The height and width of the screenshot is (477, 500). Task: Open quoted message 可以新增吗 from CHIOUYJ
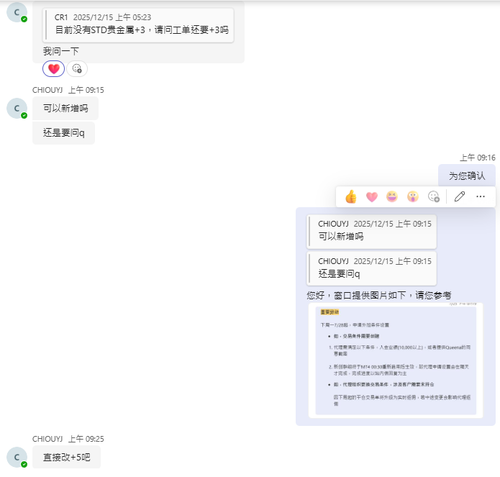pos(371,231)
